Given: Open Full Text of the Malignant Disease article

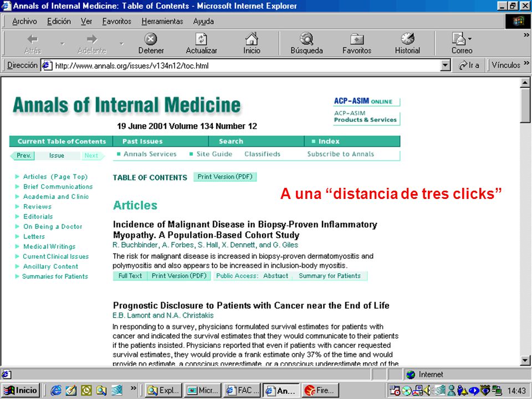Looking at the screenshot, I should (x=130, y=276).
